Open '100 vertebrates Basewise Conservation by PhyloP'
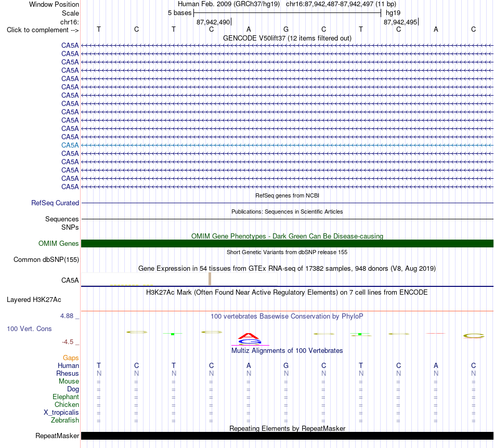Viewport: 494px width, 448px height. click(x=287, y=317)
